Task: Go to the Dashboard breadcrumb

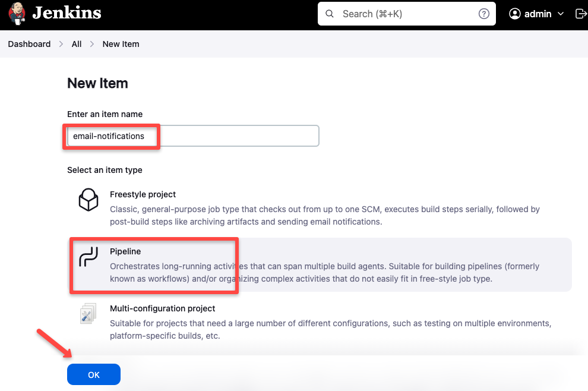Action: (29, 44)
